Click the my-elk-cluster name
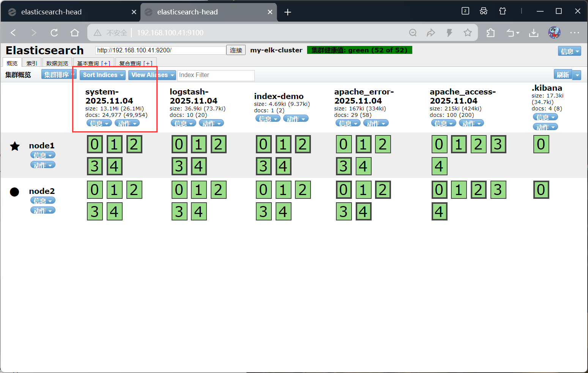 coord(276,50)
